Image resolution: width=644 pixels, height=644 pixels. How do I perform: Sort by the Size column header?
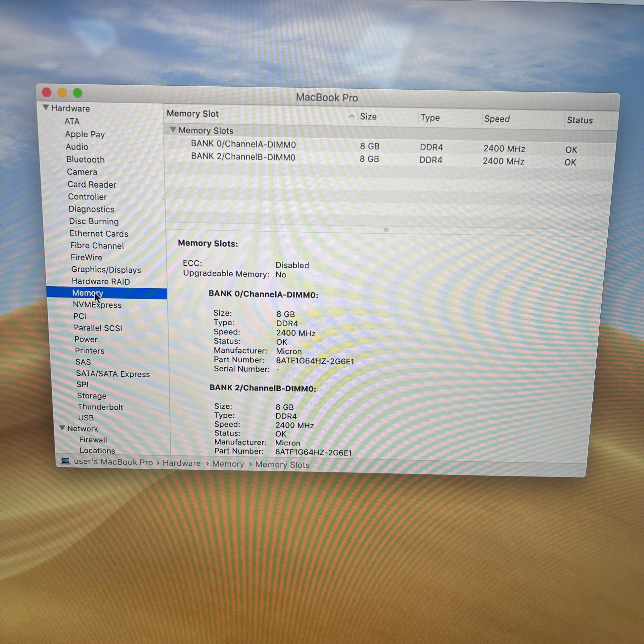pos(368,116)
